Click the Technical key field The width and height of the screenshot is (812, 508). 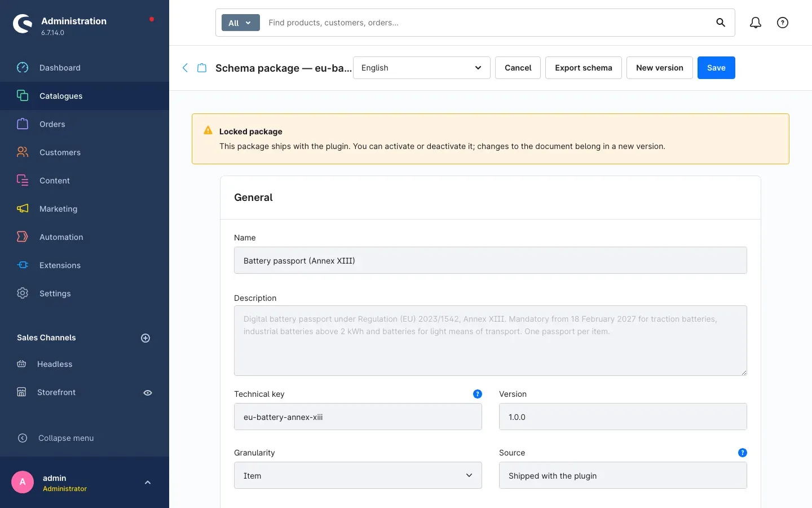358,417
